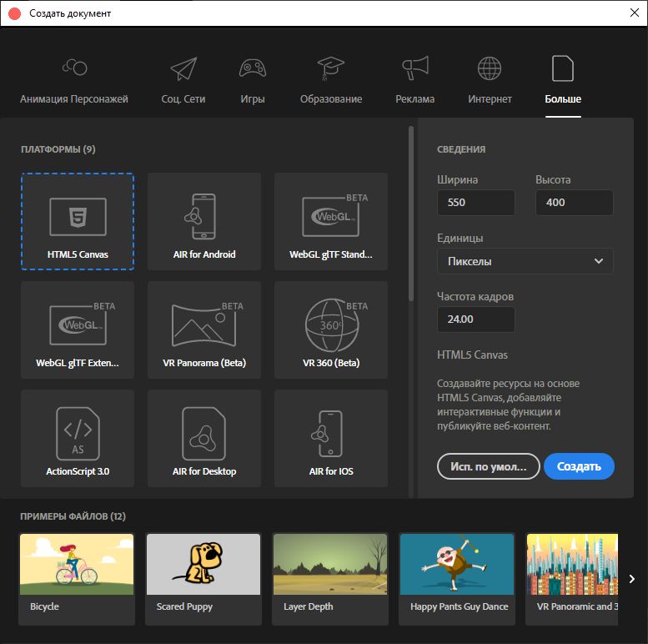This screenshot has height=644, width=648.
Task: Select the WebGL glTF Extended platform icon
Action: pyautogui.click(x=82, y=325)
